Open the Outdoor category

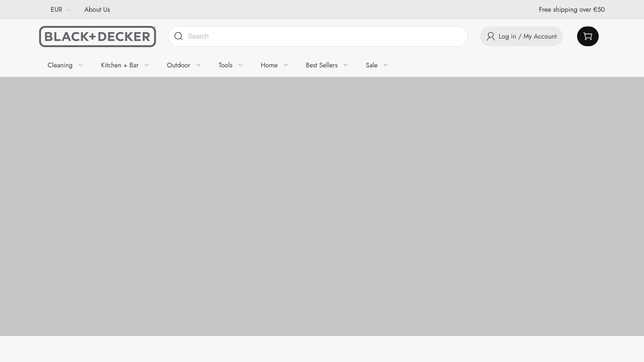point(179,65)
